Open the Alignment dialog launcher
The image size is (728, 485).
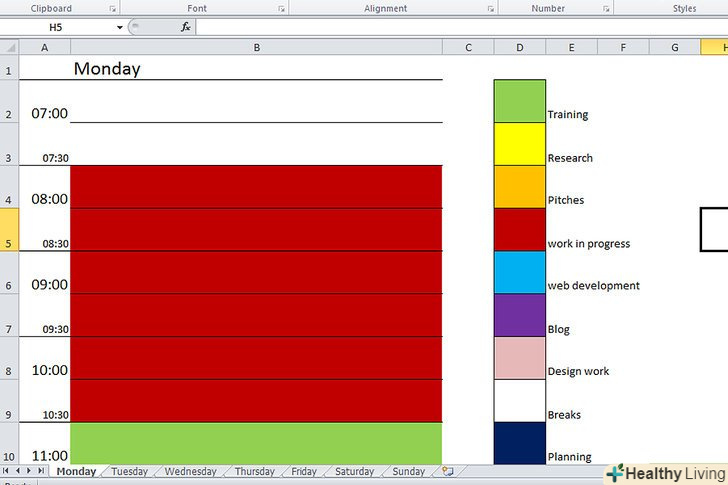coord(490,9)
